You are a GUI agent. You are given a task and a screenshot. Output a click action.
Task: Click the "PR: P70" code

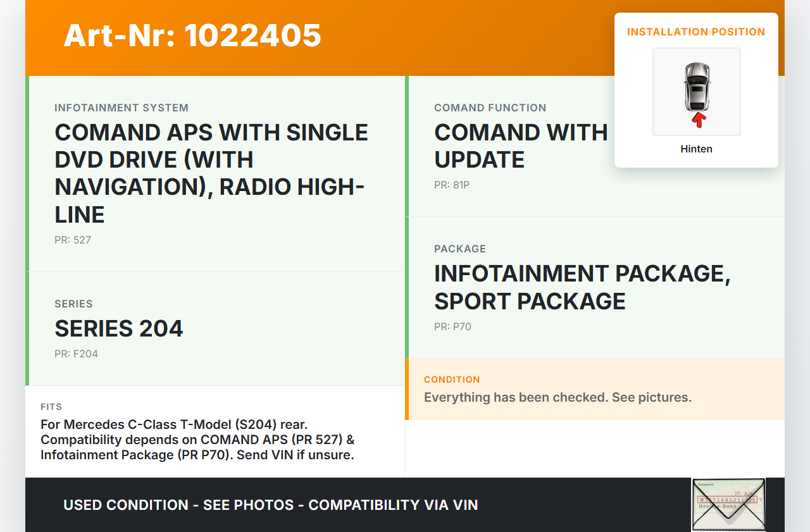pos(452,327)
